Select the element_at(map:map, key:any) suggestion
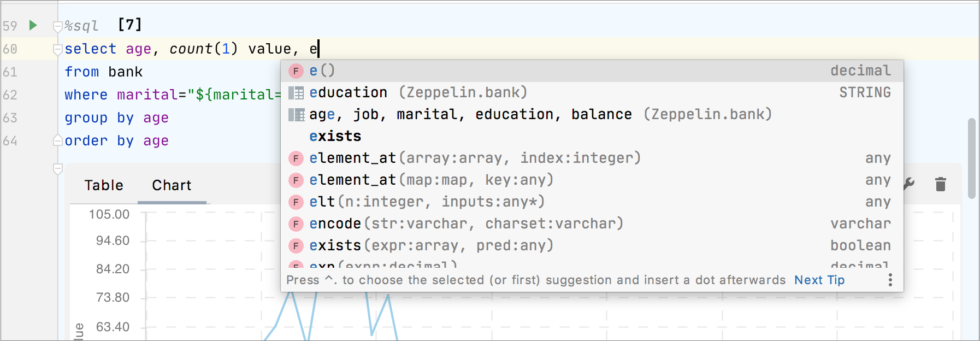The width and height of the screenshot is (980, 341). (x=431, y=180)
